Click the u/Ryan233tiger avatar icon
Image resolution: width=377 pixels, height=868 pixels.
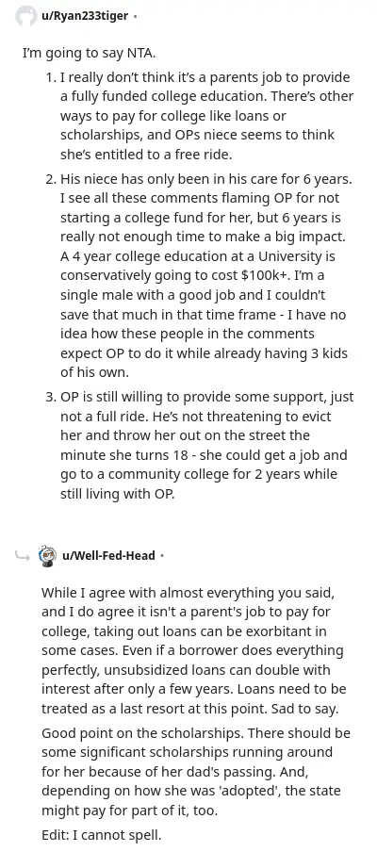pyautogui.click(x=26, y=16)
